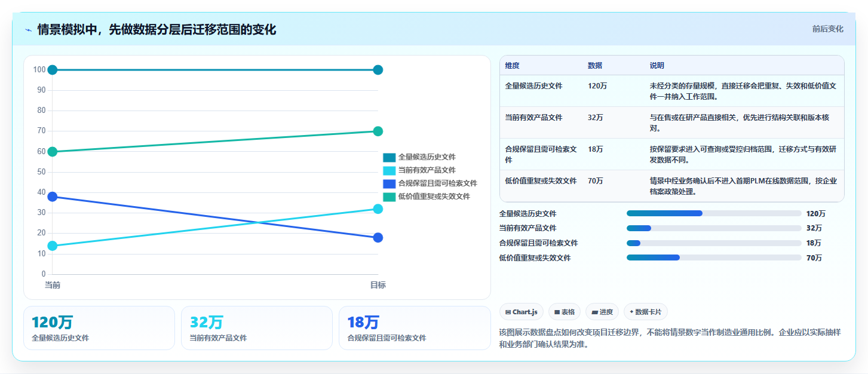The width and height of the screenshot is (868, 374).
Task: Click legend text 合规保留且需可检索文件
Action: tap(437, 183)
